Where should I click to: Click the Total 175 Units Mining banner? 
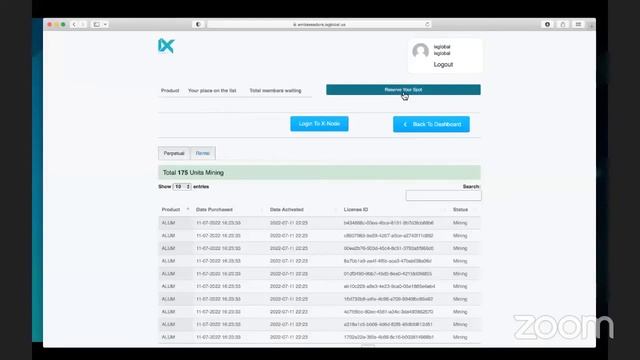(x=319, y=173)
